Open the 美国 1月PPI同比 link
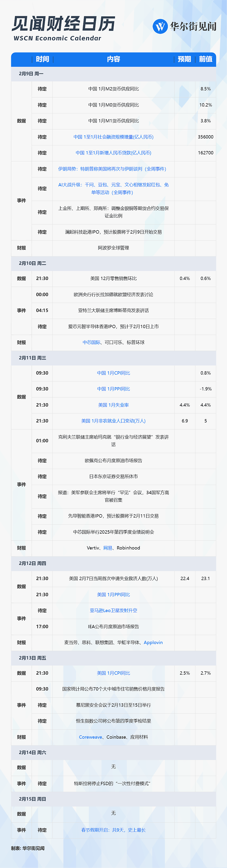This screenshot has width=227, height=868. [x=113, y=595]
